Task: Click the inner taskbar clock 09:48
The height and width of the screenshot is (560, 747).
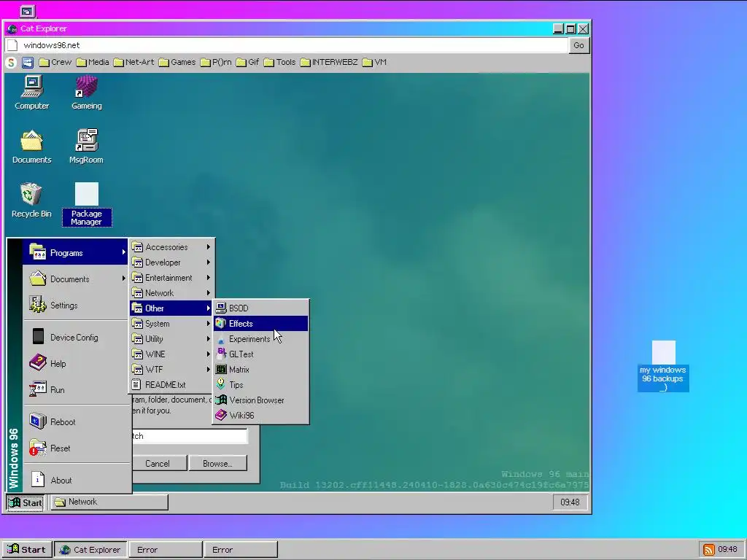Action: click(x=570, y=502)
